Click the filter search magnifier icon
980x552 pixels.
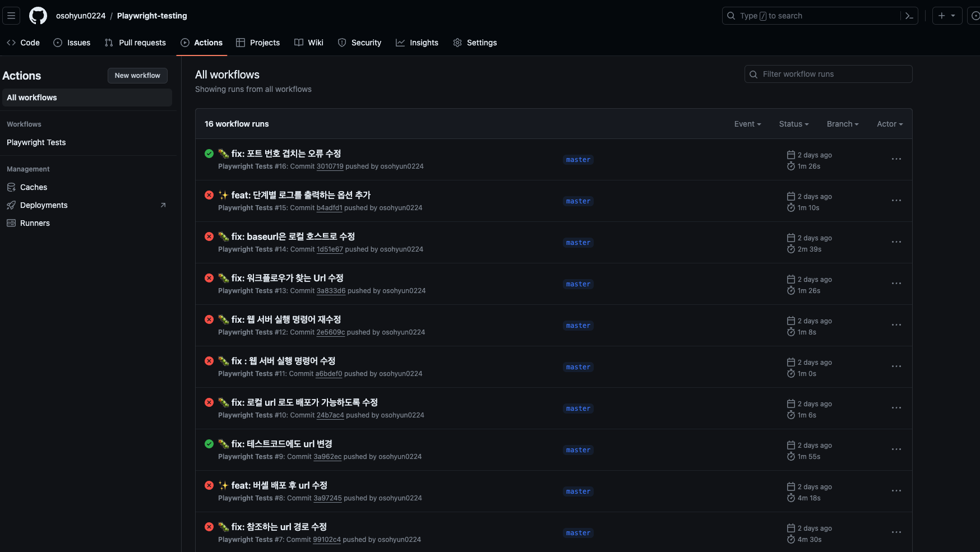pyautogui.click(x=754, y=74)
